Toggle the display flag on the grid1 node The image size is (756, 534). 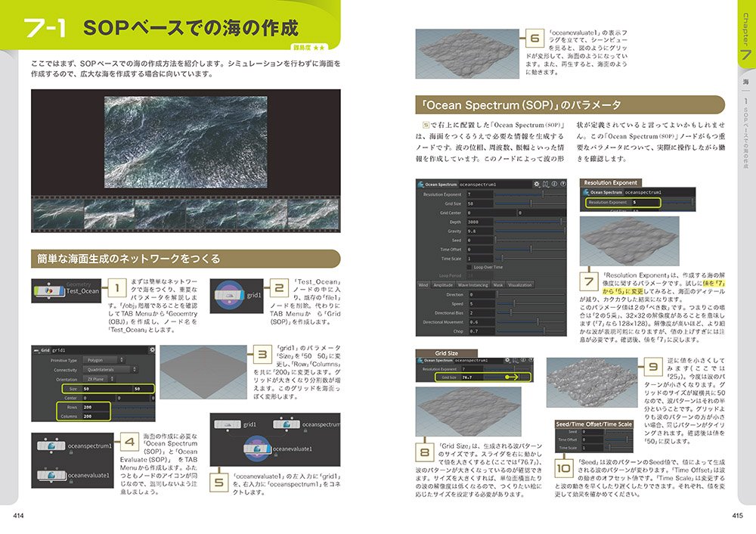(241, 295)
